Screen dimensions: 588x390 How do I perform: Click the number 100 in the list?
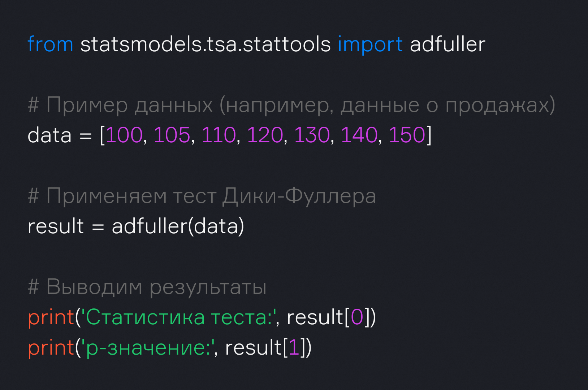[124, 135]
